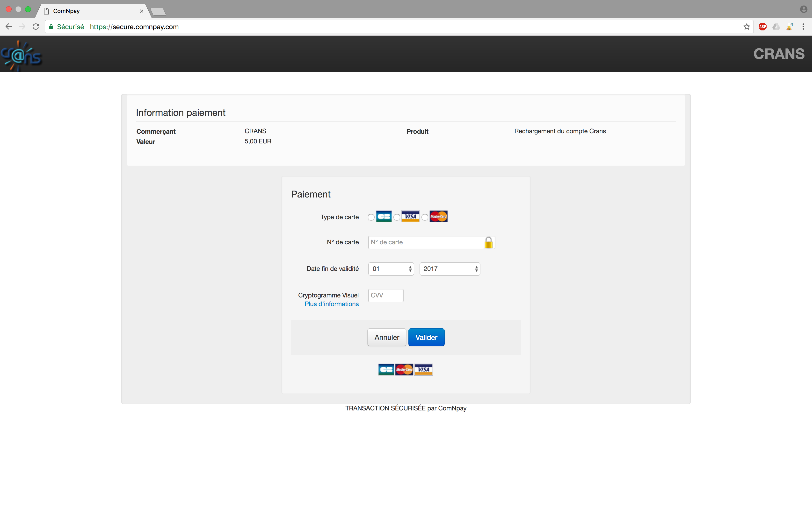
Task: Focus the CVV input field
Action: 385,296
